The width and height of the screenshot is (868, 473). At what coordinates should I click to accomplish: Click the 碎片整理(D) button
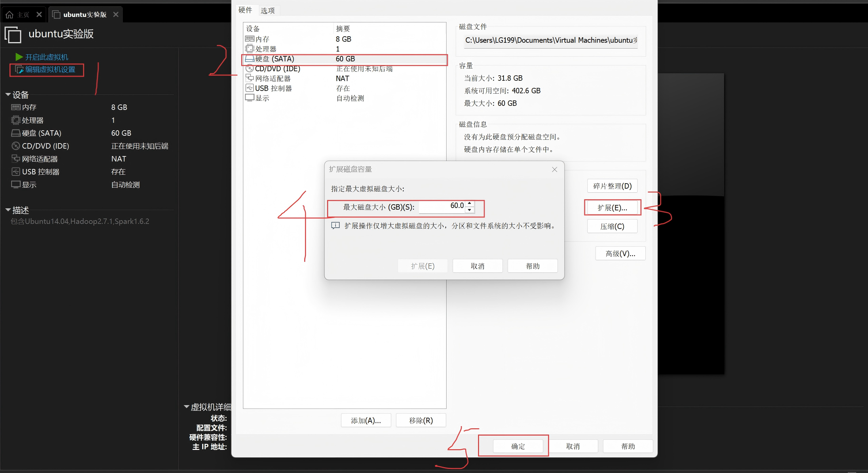pyautogui.click(x=612, y=186)
